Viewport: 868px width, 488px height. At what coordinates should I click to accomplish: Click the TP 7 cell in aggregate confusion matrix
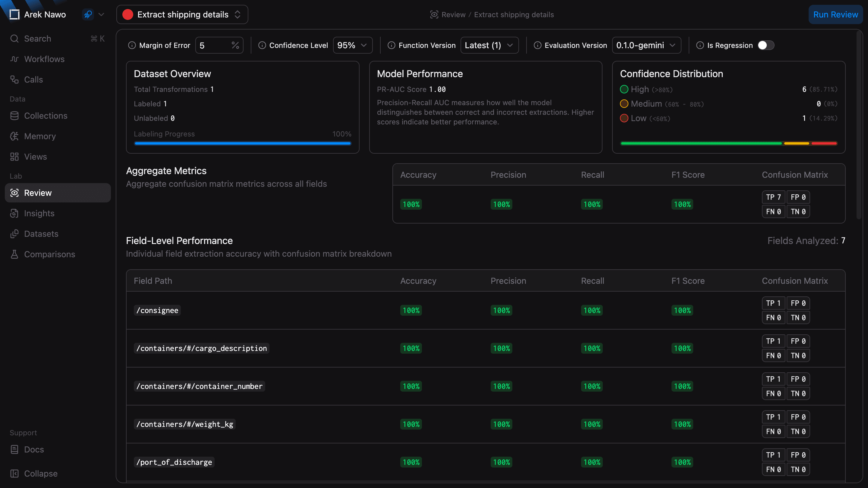(x=773, y=197)
